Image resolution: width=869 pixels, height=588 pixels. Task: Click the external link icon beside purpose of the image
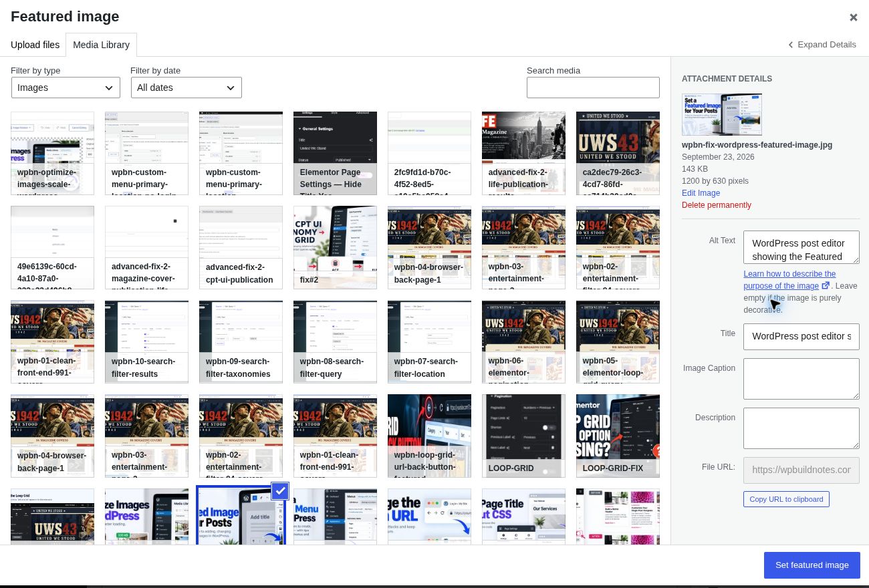click(x=826, y=285)
